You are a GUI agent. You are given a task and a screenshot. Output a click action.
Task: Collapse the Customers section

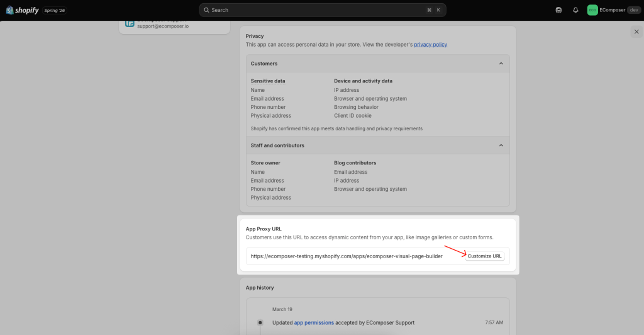[501, 64]
